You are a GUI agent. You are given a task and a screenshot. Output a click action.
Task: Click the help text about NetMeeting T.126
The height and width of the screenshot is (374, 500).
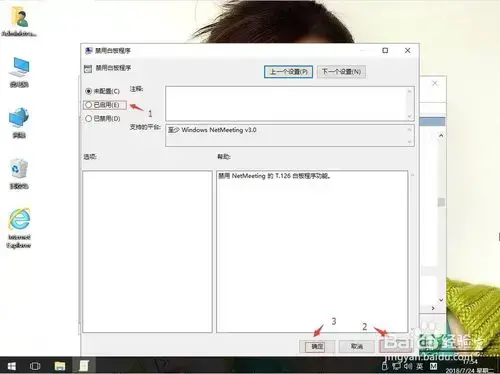[274, 176]
